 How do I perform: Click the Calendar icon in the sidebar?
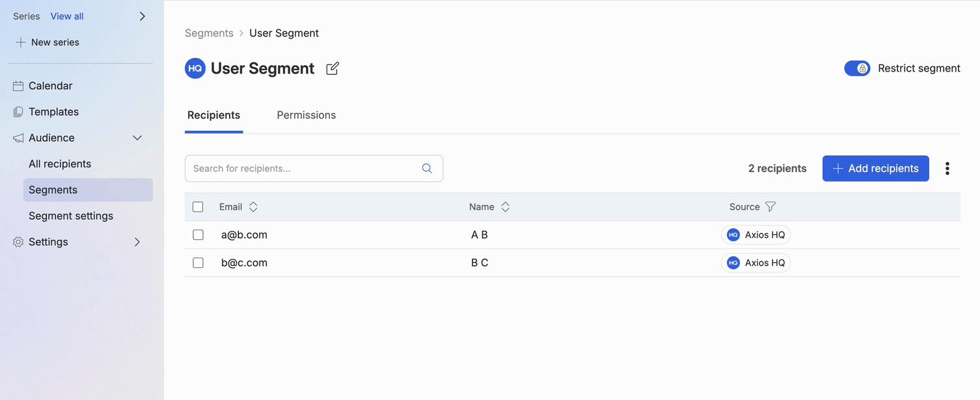click(x=18, y=86)
